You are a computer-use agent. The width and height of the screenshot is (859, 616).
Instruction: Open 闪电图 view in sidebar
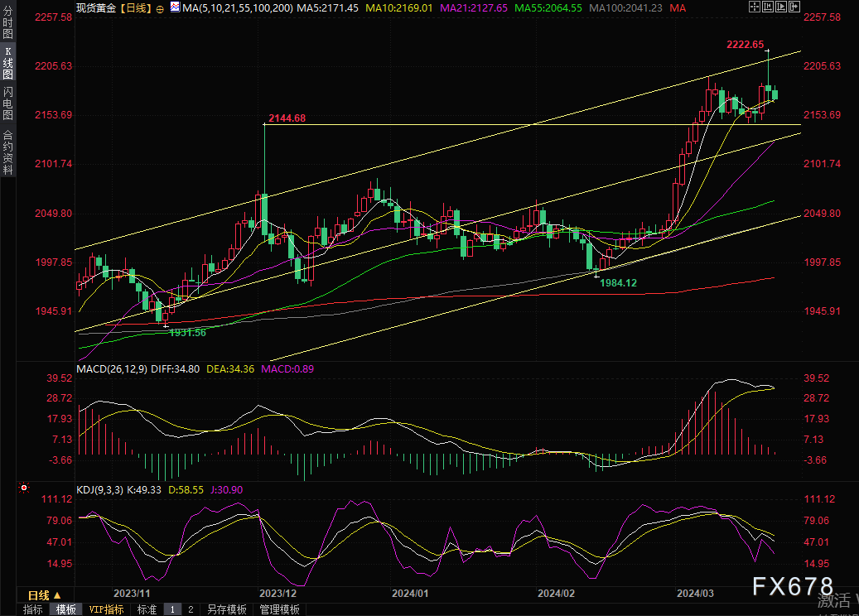[x=7, y=103]
